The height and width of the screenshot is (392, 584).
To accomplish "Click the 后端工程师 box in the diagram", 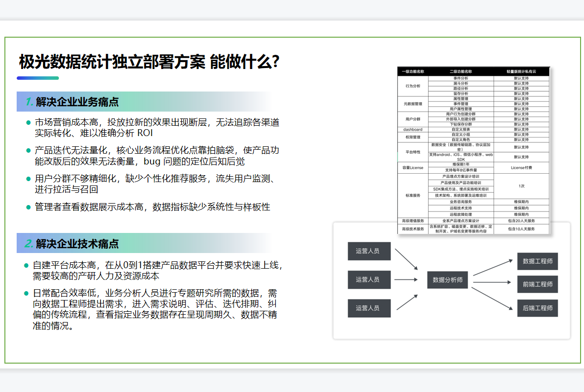I will pos(537,308).
